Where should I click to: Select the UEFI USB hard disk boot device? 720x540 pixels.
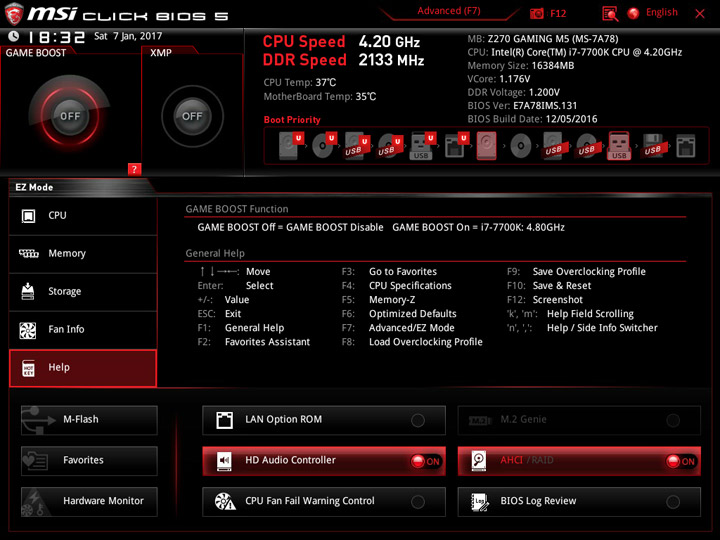pos(357,146)
